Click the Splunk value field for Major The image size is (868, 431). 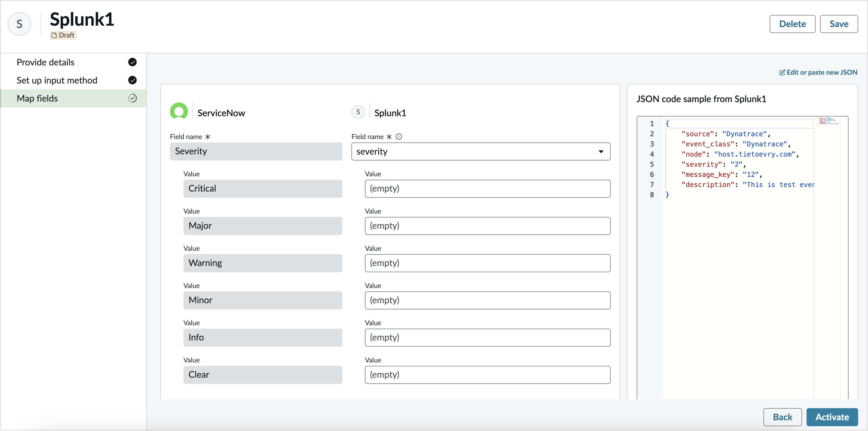point(488,226)
